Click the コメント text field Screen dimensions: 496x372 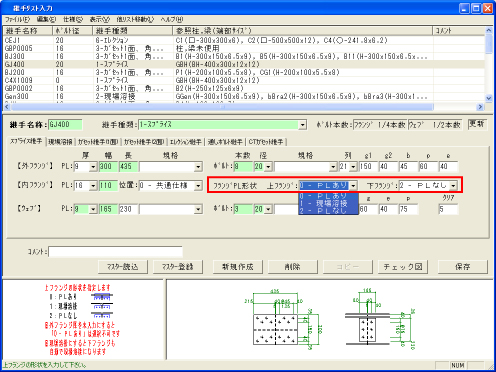coord(115,252)
